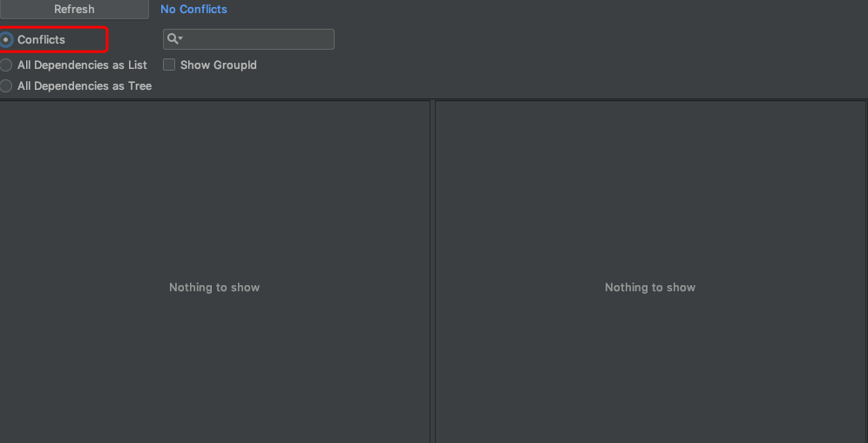Click the No Conflicts link
Image resolution: width=868 pixels, height=443 pixels.
tap(193, 10)
